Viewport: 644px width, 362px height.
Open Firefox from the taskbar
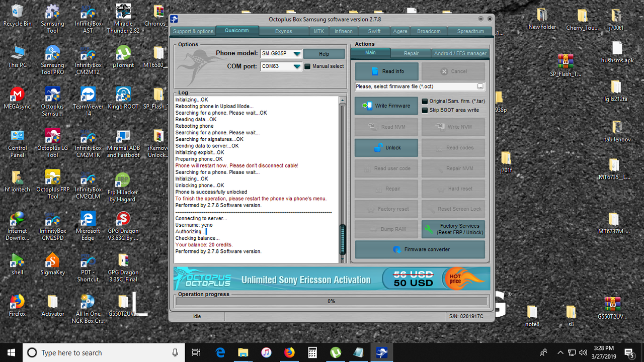click(289, 352)
